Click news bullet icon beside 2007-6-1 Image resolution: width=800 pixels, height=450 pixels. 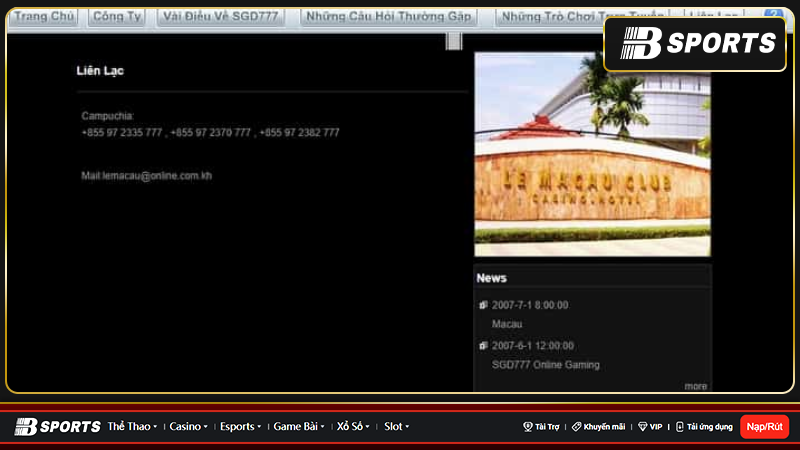point(483,346)
